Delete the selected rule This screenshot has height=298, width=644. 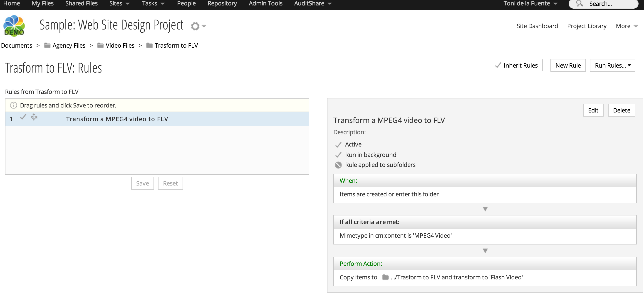[x=621, y=110]
